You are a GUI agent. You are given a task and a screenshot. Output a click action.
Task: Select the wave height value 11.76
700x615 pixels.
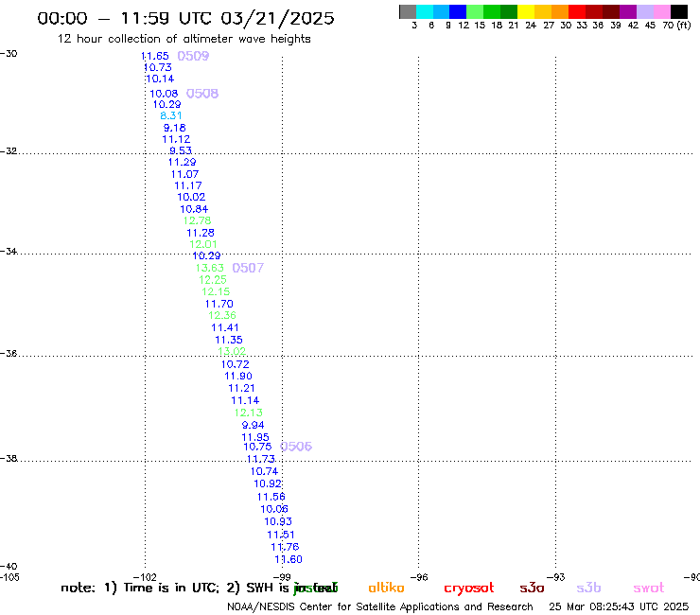tap(285, 547)
